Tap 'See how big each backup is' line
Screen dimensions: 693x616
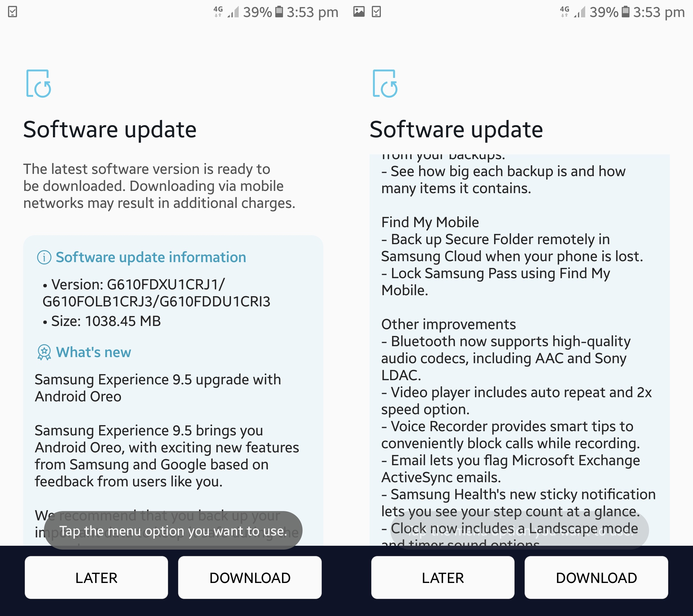[503, 180]
